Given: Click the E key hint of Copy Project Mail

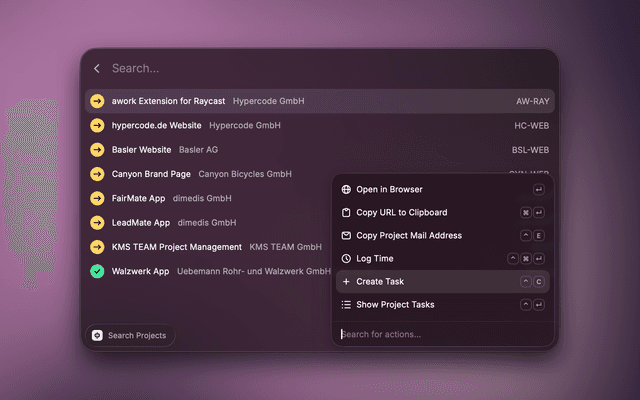Looking at the screenshot, I should click(539, 236).
